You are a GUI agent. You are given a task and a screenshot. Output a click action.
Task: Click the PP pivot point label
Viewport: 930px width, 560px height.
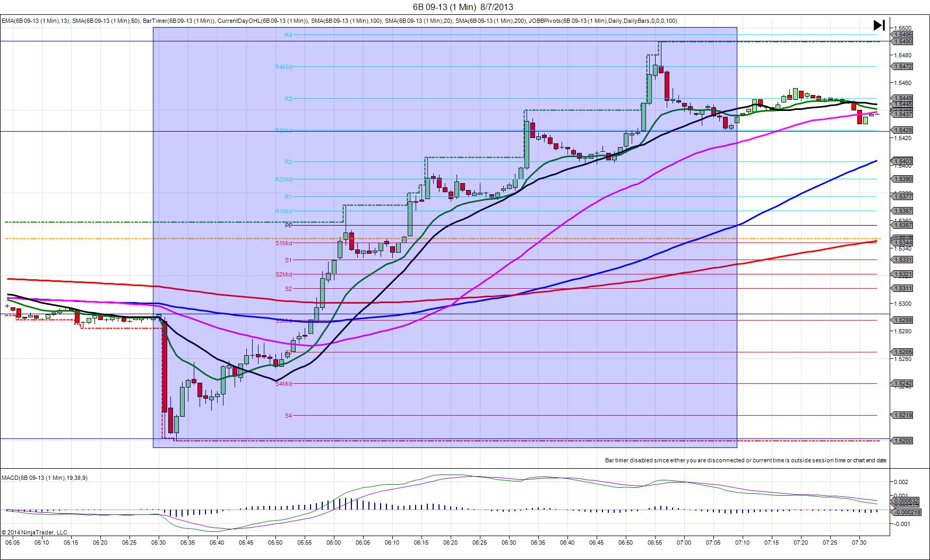tap(288, 226)
